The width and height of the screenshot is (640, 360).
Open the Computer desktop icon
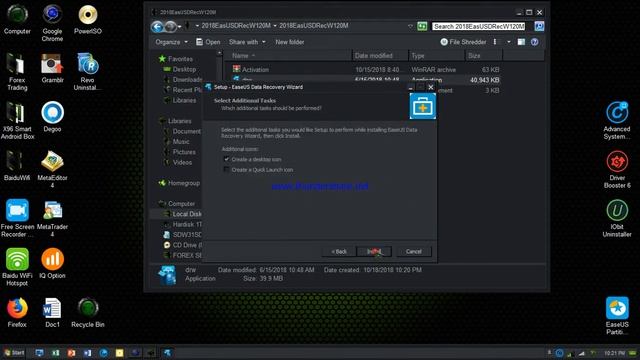[x=17, y=20]
